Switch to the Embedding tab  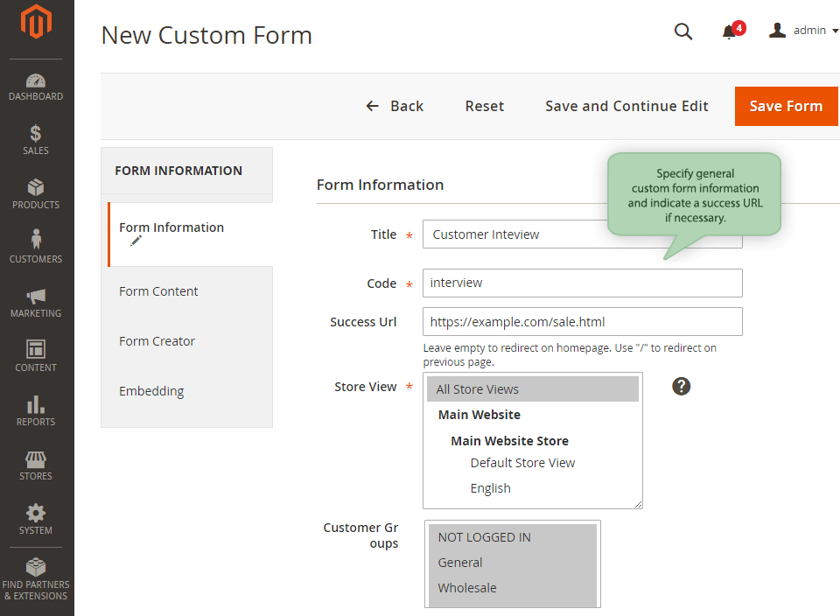[151, 391]
